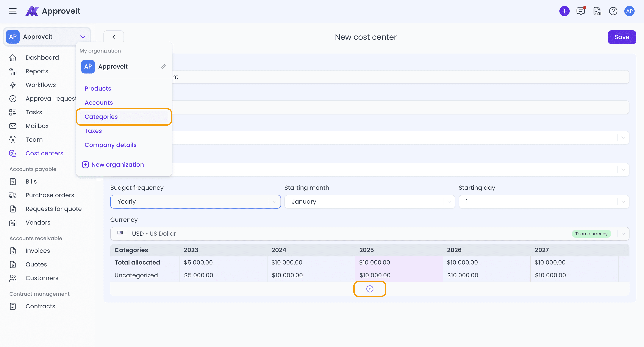Open the Starting month January dropdown

point(370,201)
